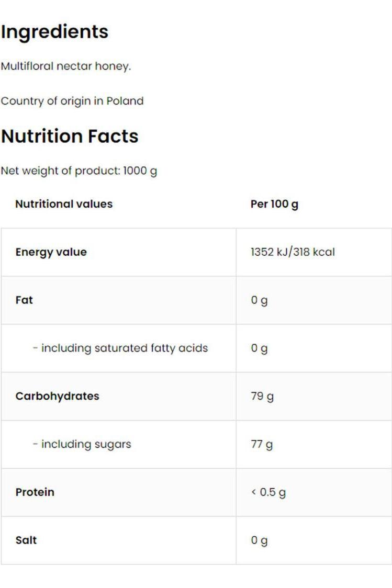
Task: Click the 0 g value for Fat
Action: tap(259, 300)
